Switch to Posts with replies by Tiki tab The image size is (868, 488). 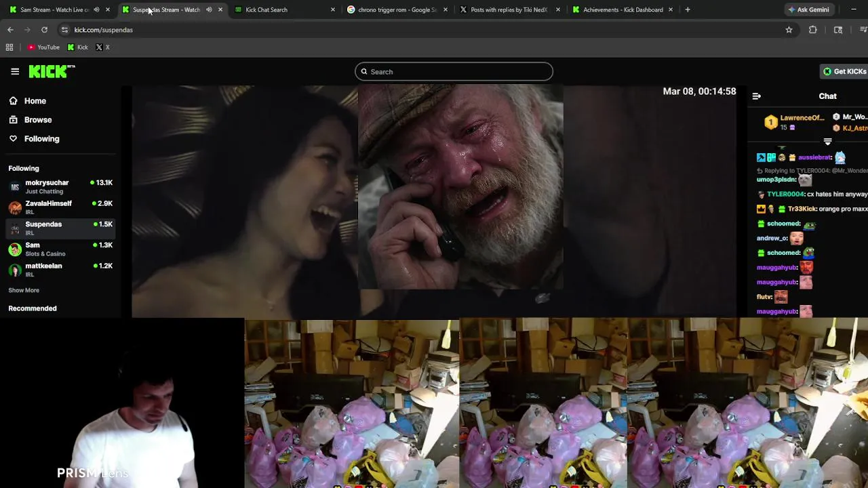[509, 9]
